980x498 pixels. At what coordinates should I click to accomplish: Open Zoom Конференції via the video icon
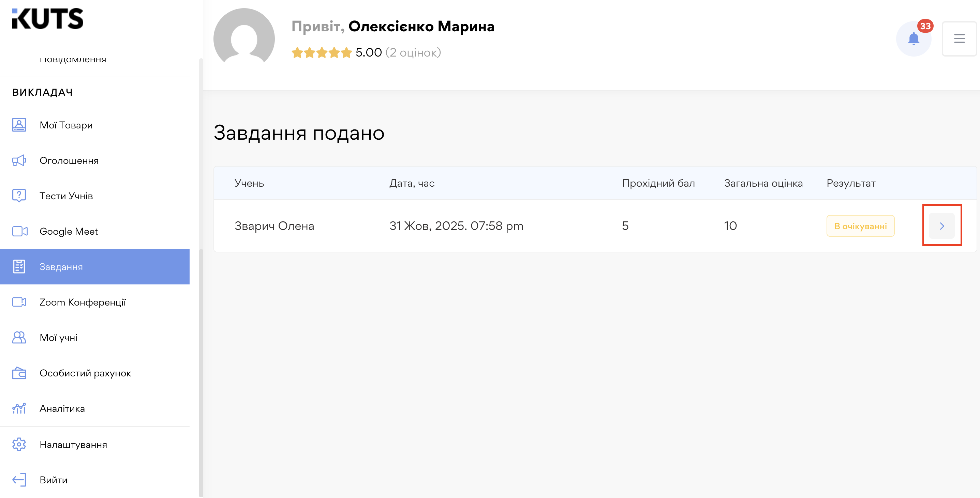19,302
